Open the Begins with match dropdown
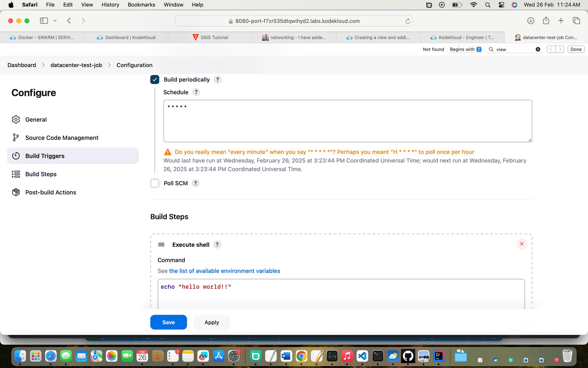The image size is (588, 368). point(465,49)
